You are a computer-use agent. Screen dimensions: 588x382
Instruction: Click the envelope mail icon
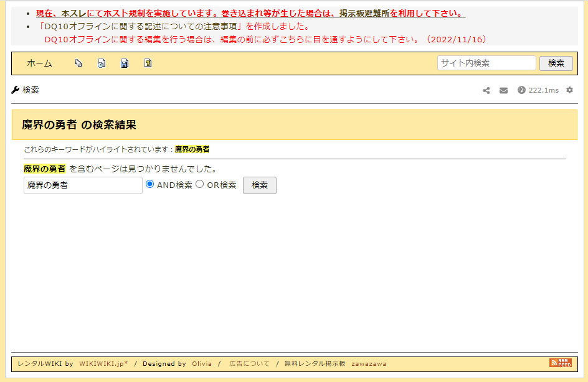pos(503,90)
